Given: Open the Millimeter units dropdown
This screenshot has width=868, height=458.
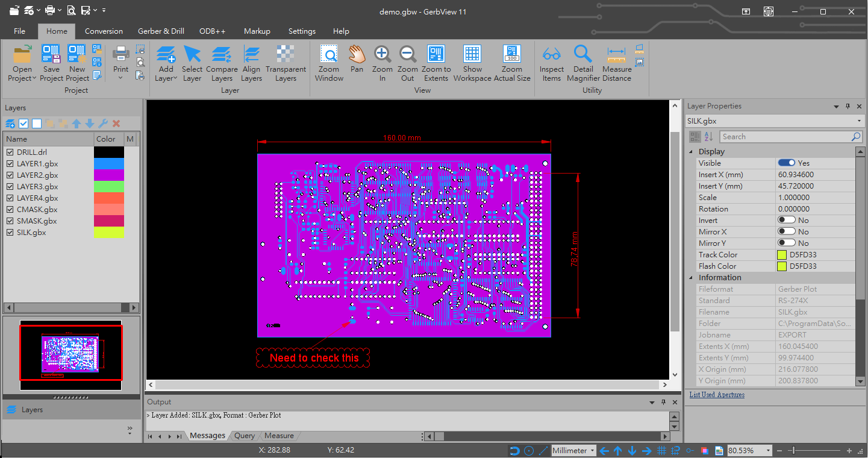Looking at the screenshot, I should [593, 451].
